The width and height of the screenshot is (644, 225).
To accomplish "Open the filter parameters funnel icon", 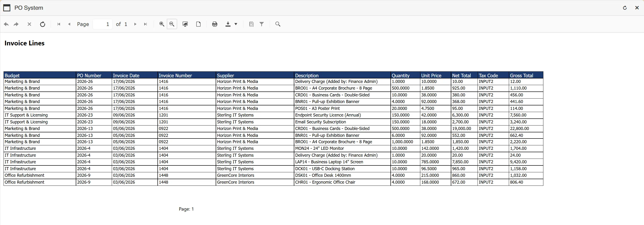I will pos(262,24).
